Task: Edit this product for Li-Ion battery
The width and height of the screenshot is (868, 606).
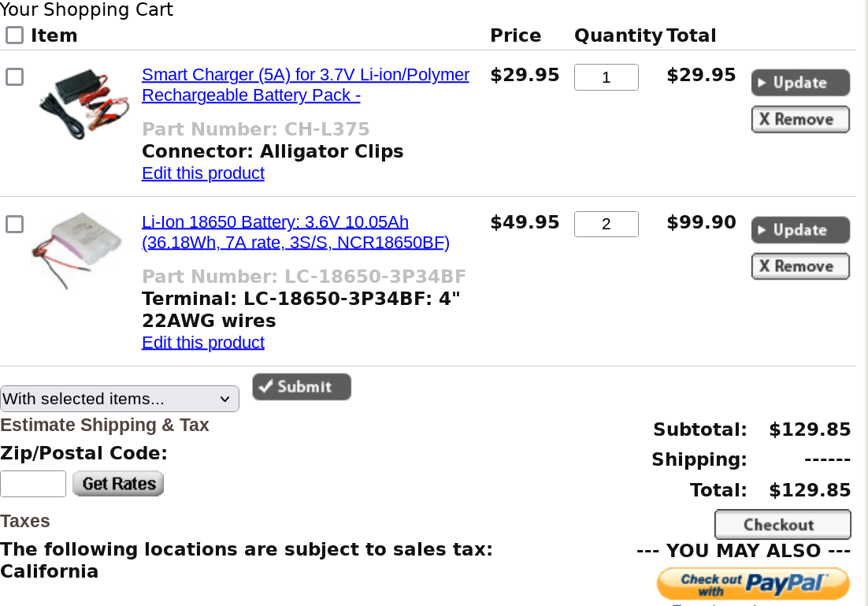Action: [203, 343]
